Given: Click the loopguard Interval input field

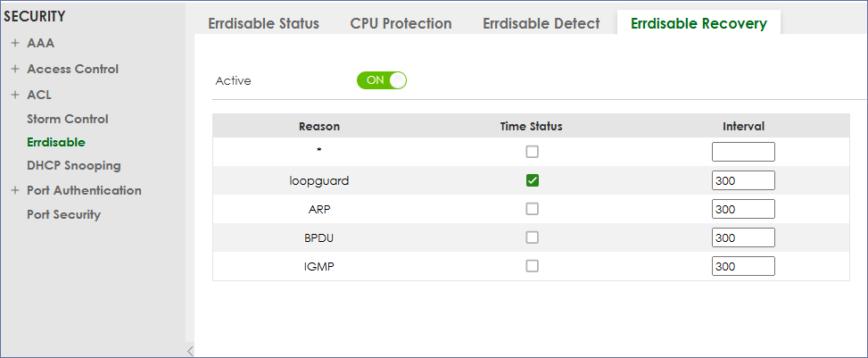Looking at the screenshot, I should [743, 180].
